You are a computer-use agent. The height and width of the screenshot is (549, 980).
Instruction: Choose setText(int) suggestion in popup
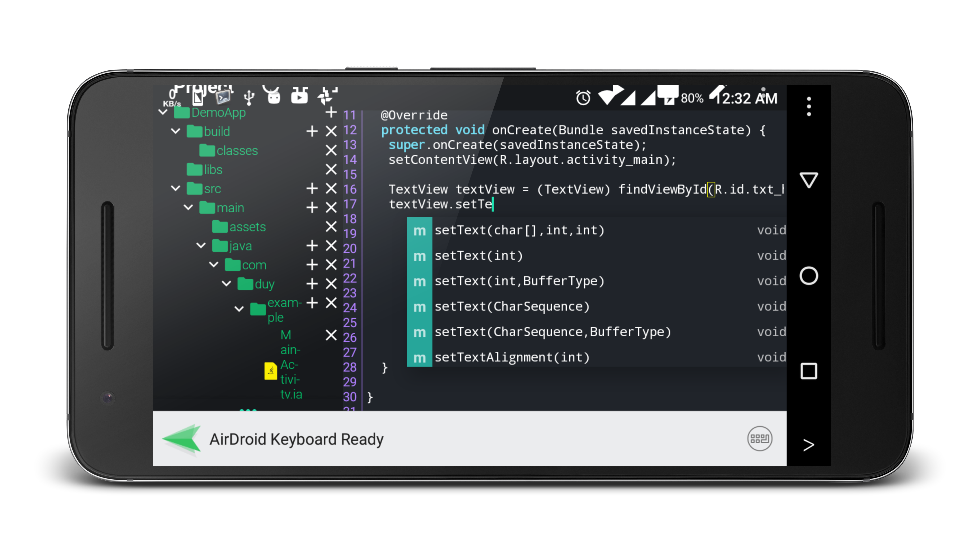478,256
